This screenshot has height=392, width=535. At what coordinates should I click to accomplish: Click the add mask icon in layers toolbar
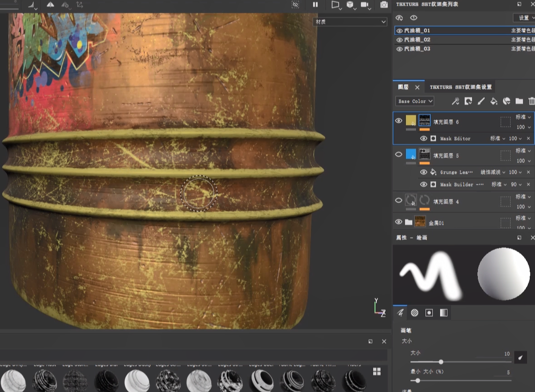point(468,101)
